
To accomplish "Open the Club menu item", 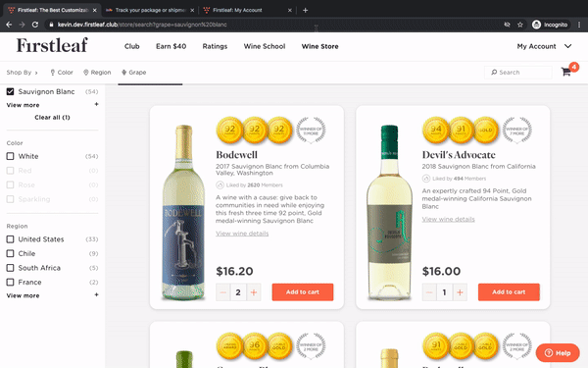I will 132,46.
